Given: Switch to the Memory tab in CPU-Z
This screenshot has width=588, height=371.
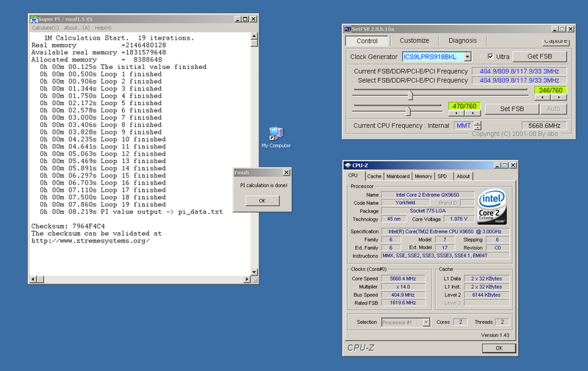Looking at the screenshot, I should (x=423, y=176).
